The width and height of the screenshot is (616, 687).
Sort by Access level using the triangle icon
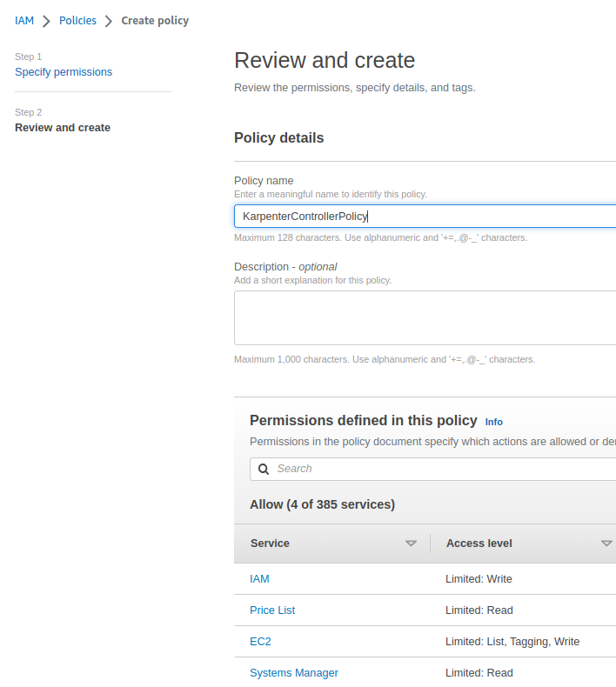[606, 544]
